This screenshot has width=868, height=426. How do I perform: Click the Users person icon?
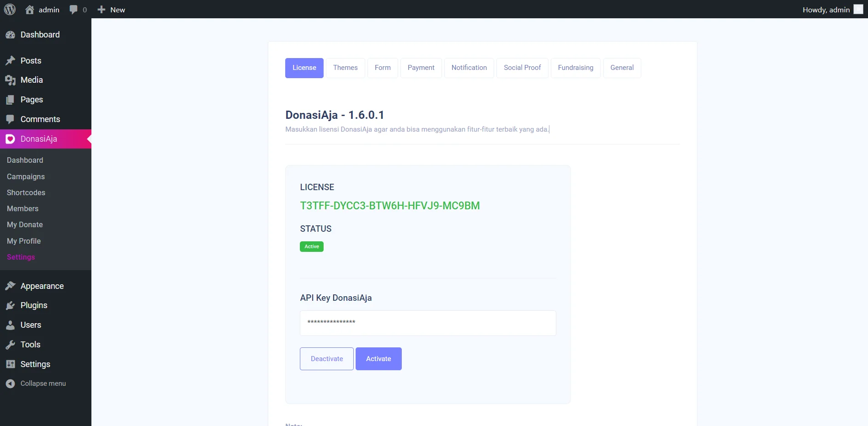(10, 325)
